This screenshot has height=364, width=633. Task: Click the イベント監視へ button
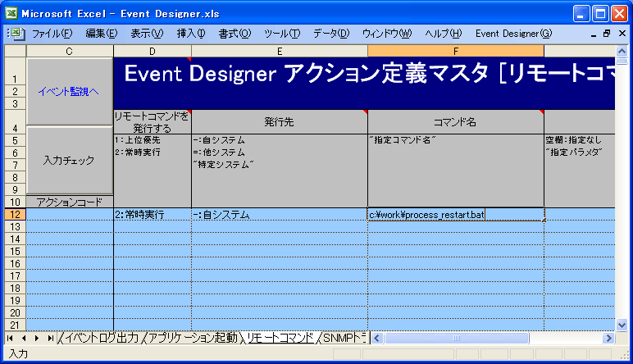click(70, 92)
